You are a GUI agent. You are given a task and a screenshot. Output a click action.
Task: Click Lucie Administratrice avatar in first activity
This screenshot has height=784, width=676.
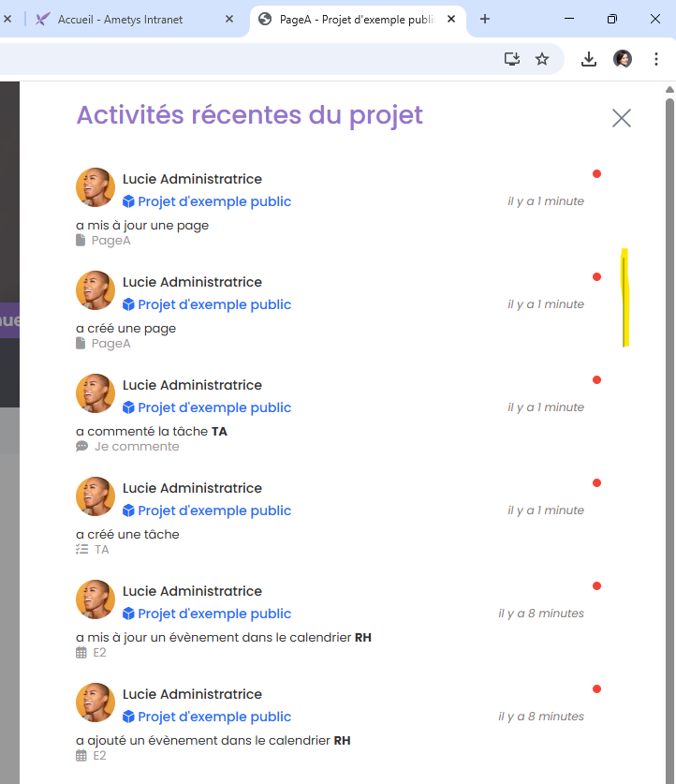96,188
